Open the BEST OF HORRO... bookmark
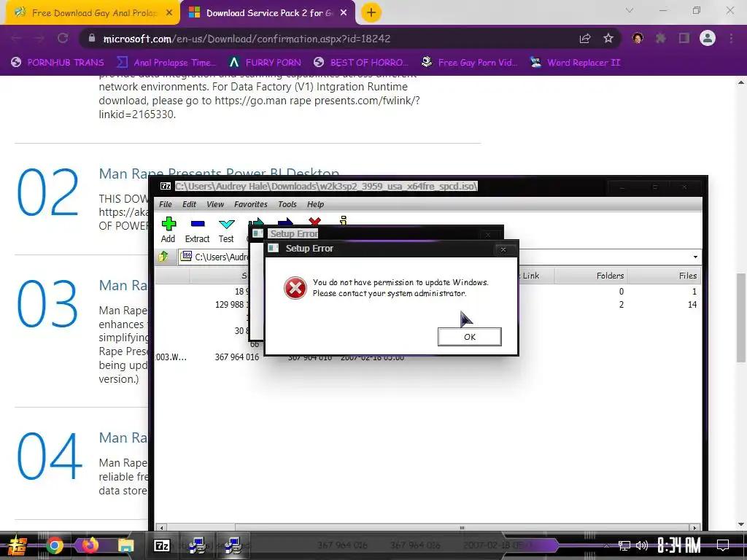This screenshot has height=560, width=747. coord(361,63)
